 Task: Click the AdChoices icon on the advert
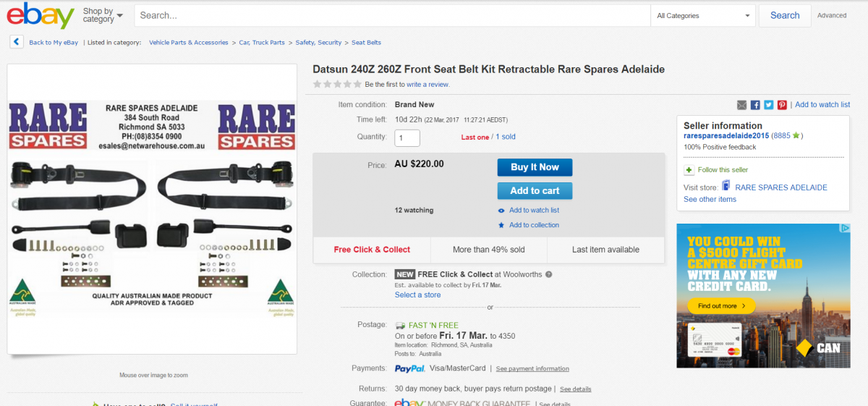(844, 229)
